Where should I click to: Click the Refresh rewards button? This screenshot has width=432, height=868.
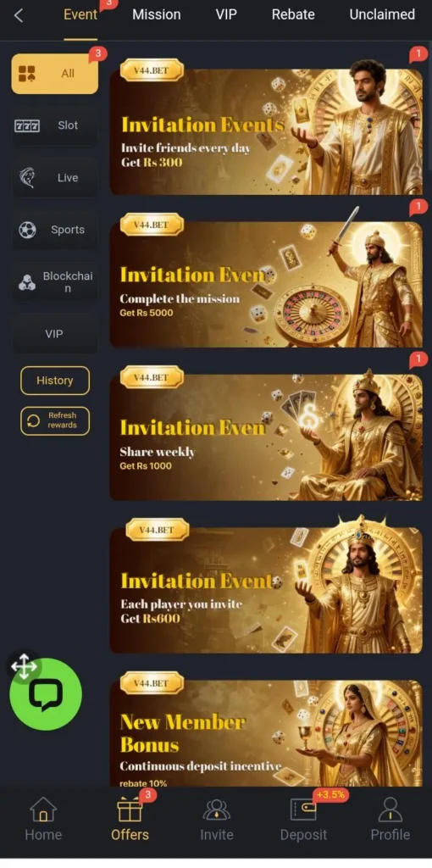55,420
